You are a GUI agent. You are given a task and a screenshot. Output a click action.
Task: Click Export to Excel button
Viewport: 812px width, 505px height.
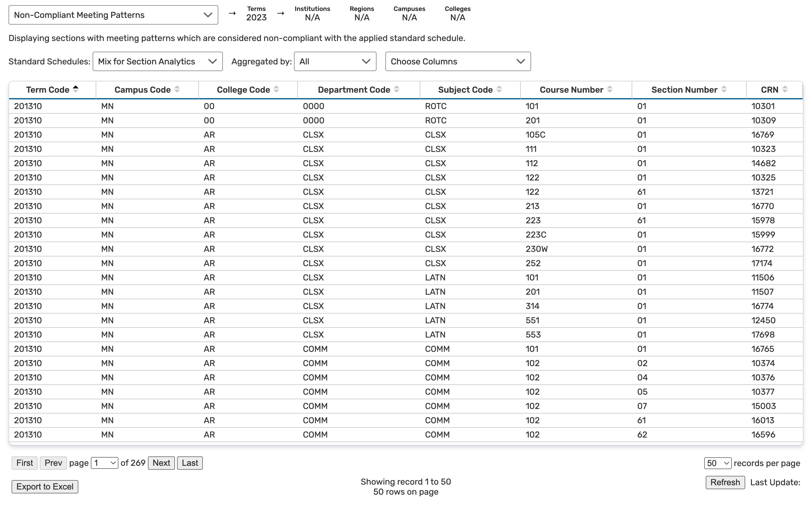tap(45, 487)
